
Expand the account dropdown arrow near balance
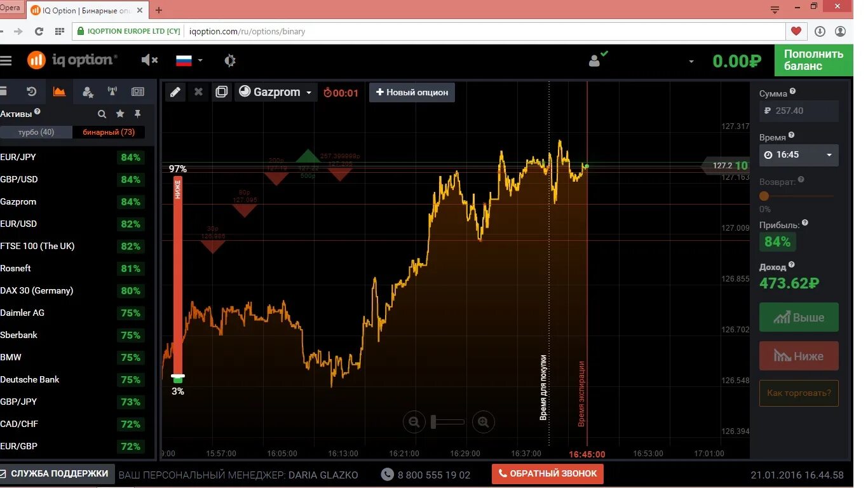pos(691,62)
